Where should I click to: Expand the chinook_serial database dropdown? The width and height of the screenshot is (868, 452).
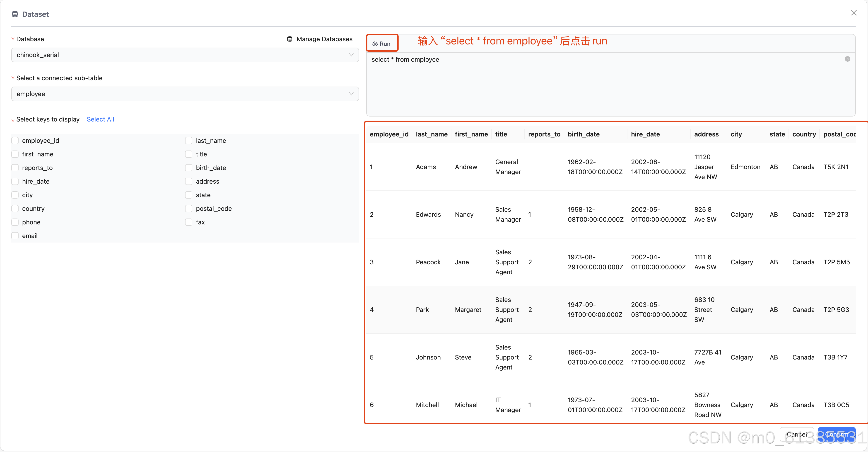point(185,55)
